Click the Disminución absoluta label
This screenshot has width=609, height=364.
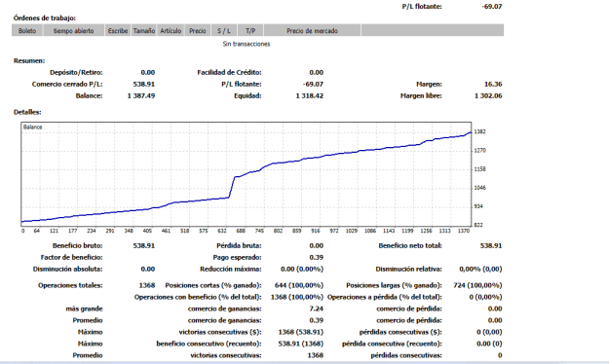click(68, 269)
